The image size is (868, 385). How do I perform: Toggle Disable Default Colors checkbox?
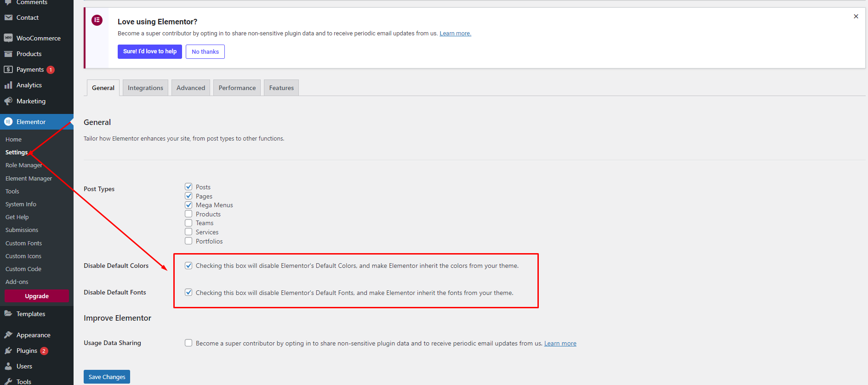click(188, 266)
